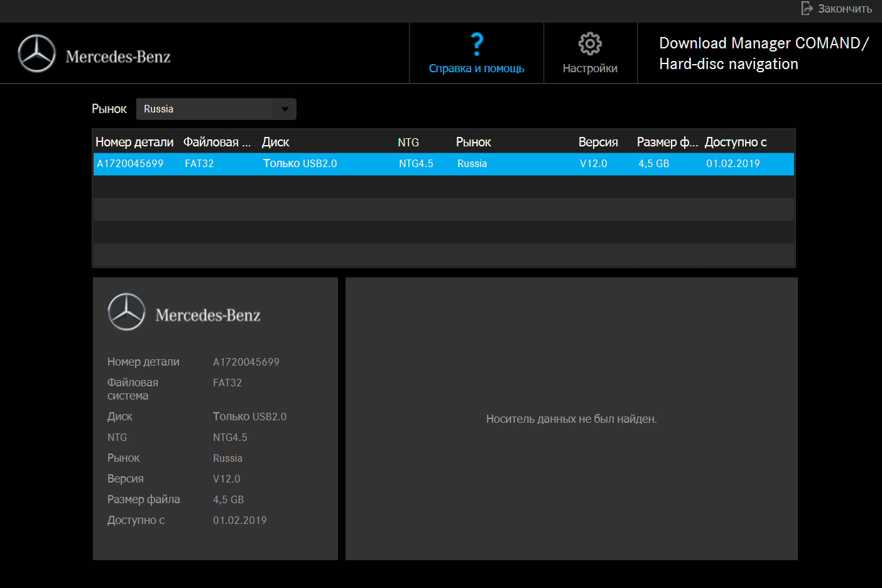Sort by the Версия column header
The width and height of the screenshot is (882, 588).
coord(598,142)
